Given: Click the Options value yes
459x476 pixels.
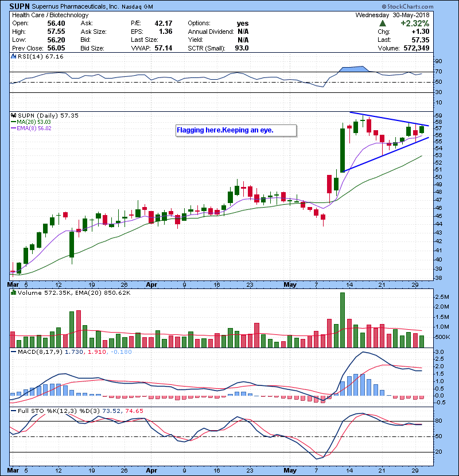Looking at the screenshot, I should click(243, 24).
